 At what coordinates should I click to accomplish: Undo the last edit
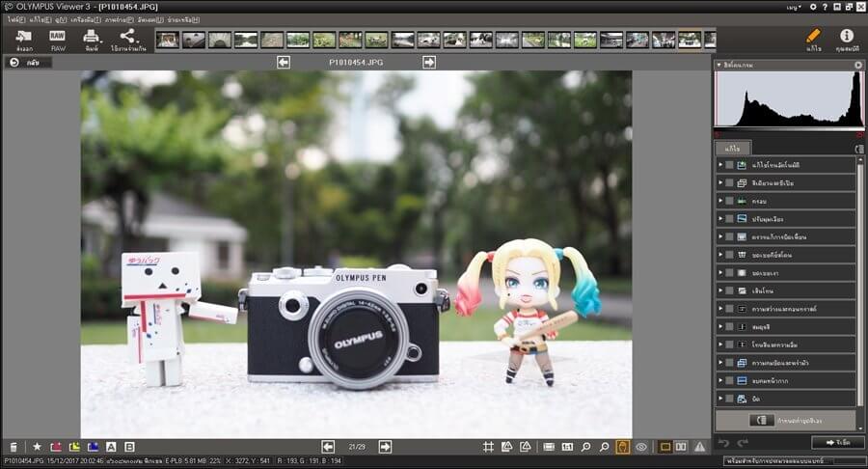point(723,442)
